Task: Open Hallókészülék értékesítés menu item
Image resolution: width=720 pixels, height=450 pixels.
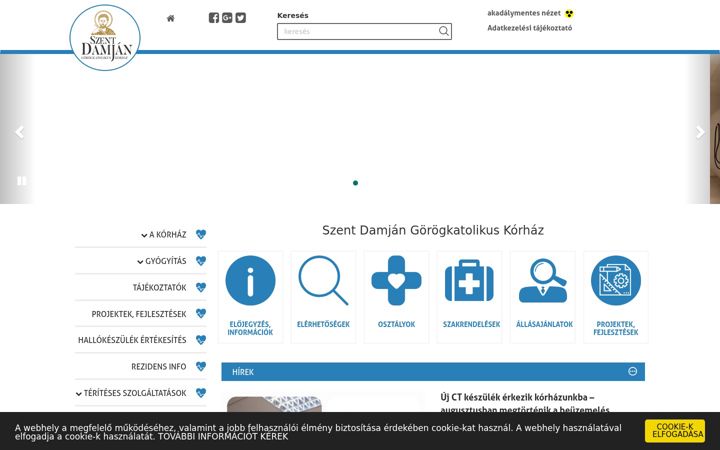Action: tap(132, 340)
